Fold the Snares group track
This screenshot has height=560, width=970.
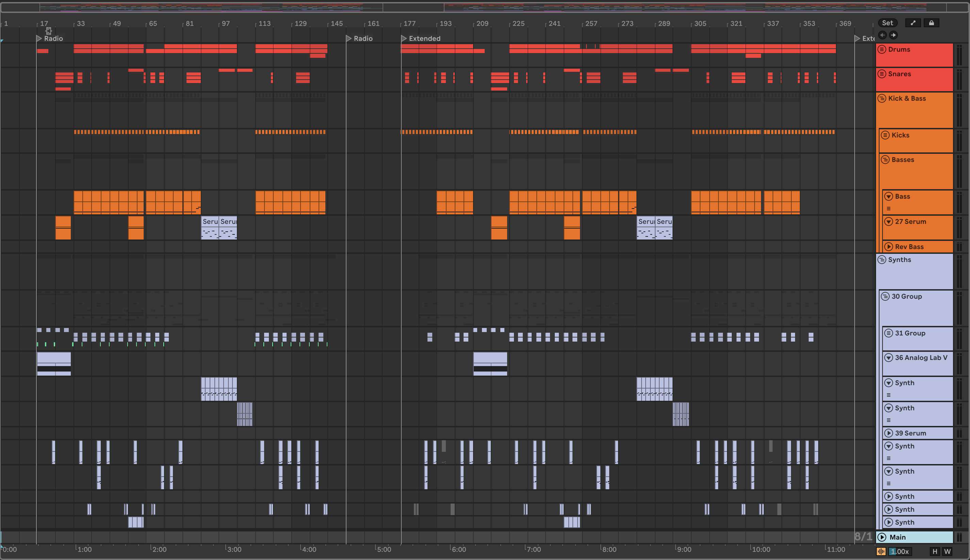click(882, 74)
